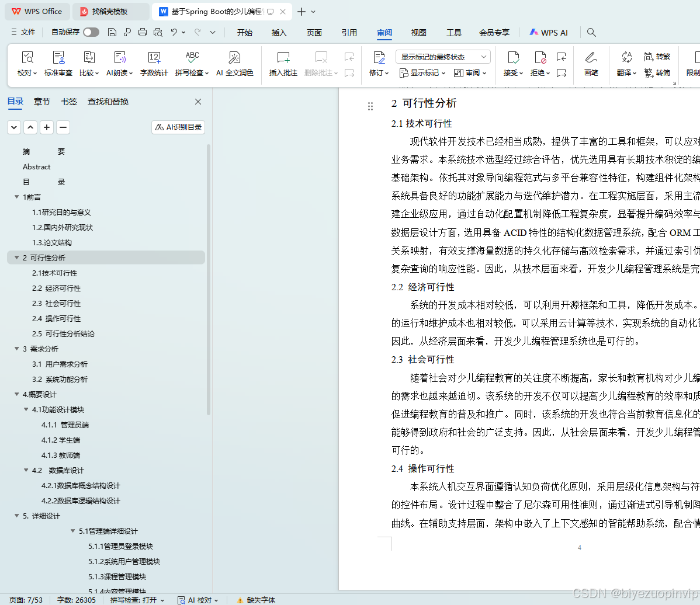Image resolution: width=700 pixels, height=605 pixels.
Task: Open the 书签 bookmarks panel tab
Action: tap(68, 101)
